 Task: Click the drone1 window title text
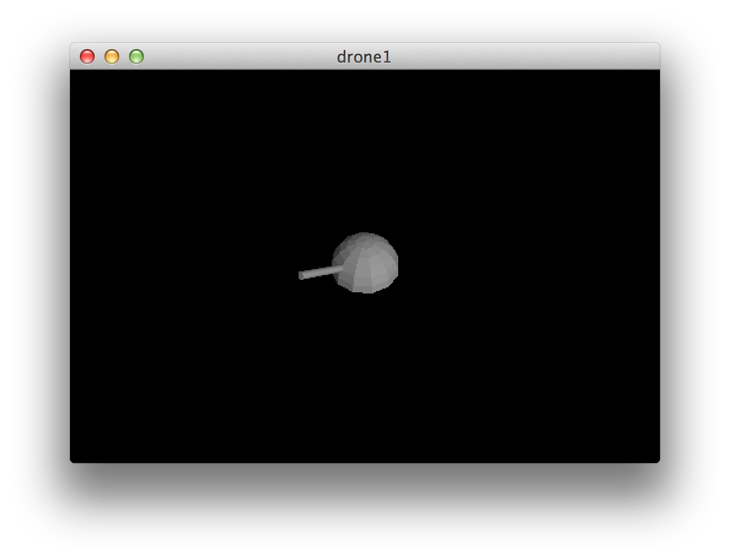click(364, 57)
